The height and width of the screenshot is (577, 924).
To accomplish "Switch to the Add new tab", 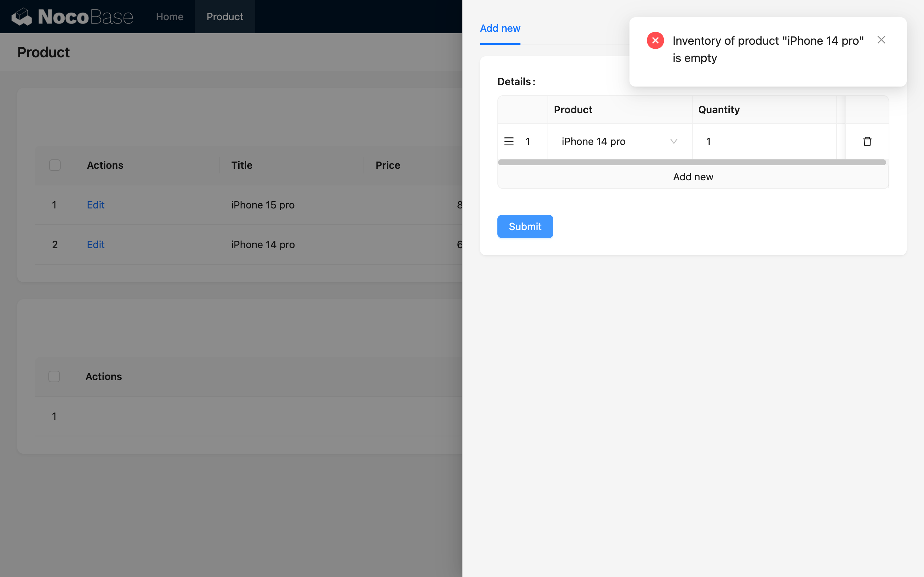I will (500, 28).
